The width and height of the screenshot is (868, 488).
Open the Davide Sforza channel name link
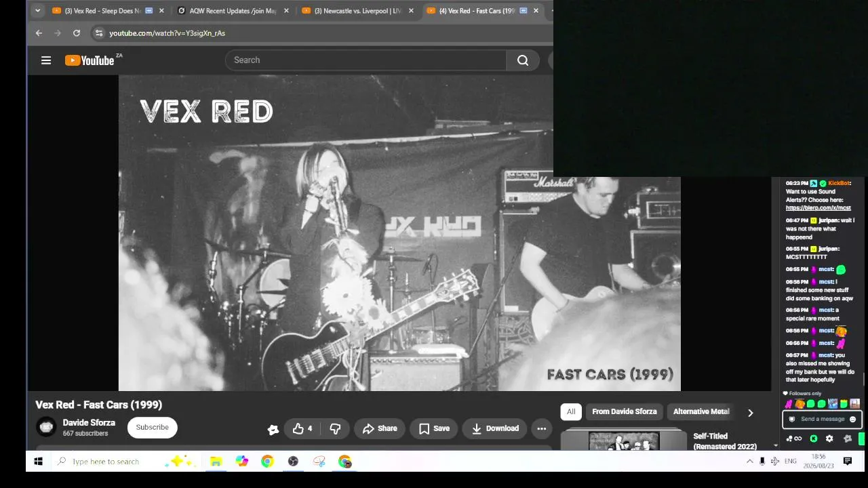pos(89,422)
